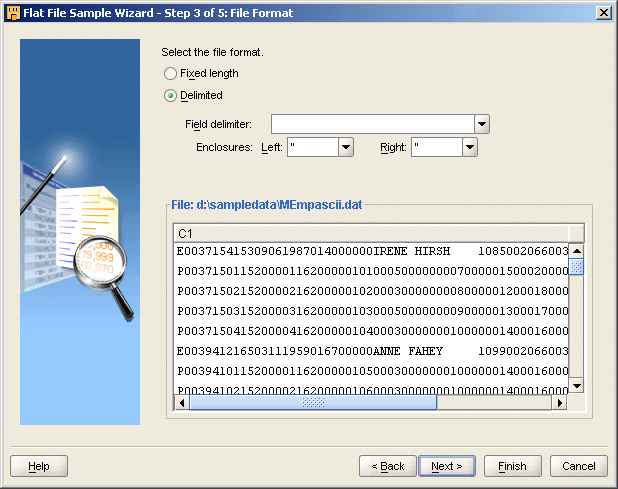Screen dimensions: 618x489
Task: Click the scroll down arrow in file preview
Action: (577, 386)
